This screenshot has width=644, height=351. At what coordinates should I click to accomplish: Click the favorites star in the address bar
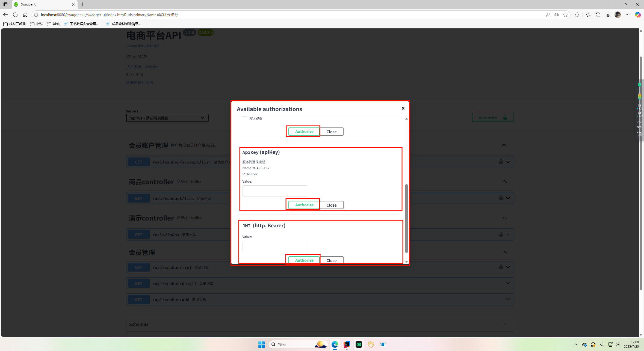coord(566,15)
